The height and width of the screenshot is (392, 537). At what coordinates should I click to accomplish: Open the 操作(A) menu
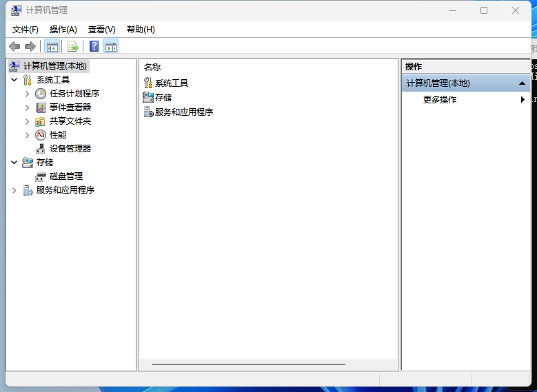pyautogui.click(x=63, y=29)
